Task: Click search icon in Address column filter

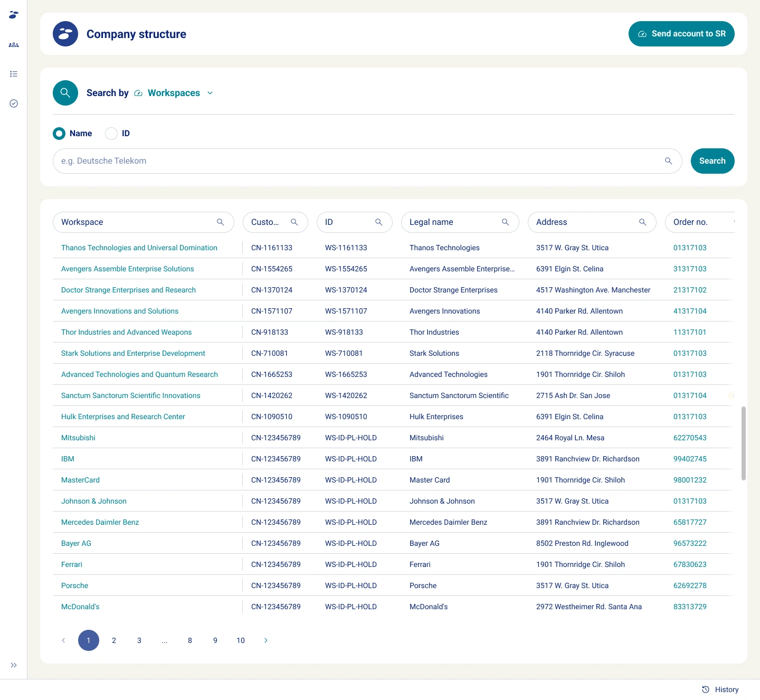Action: 642,222
